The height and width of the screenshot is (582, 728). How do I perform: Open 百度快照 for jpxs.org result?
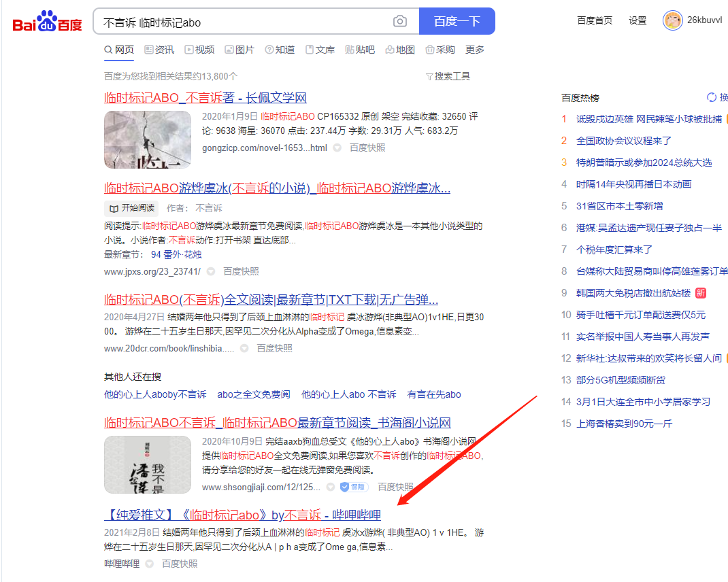click(x=241, y=271)
